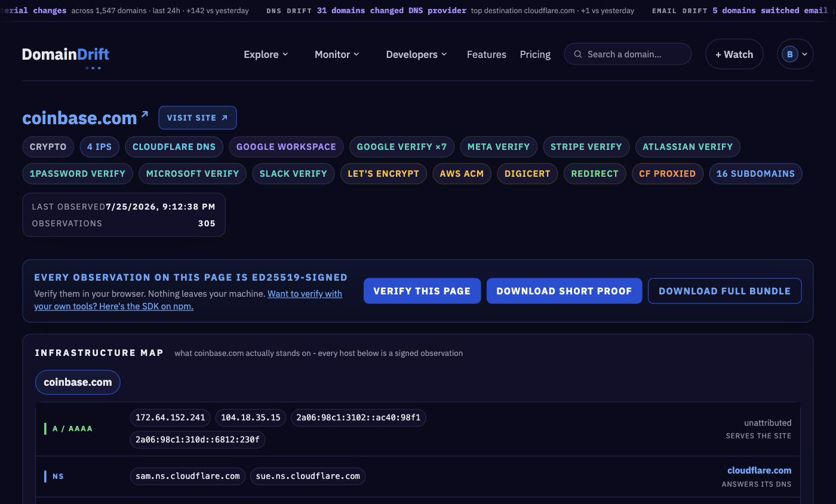Select the AWS ACM tag
Image resolution: width=836 pixels, height=504 pixels.
462,174
